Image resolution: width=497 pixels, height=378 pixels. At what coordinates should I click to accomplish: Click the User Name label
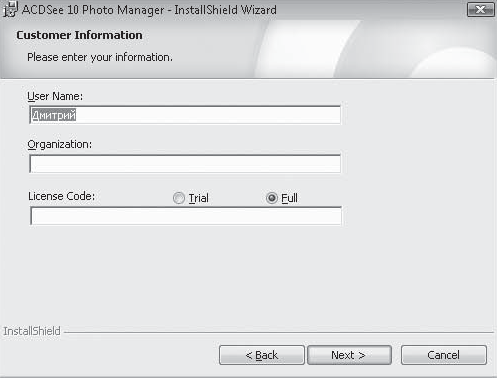[x=55, y=96]
